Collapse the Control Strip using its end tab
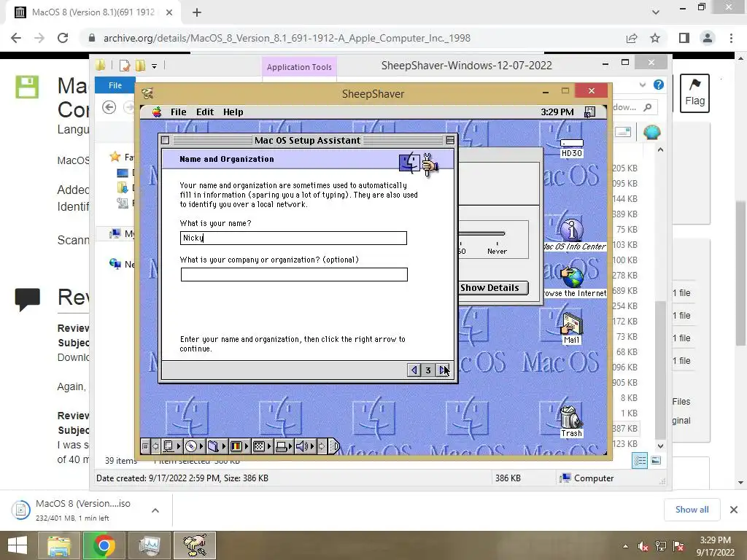The width and height of the screenshot is (747, 560). tap(334, 446)
